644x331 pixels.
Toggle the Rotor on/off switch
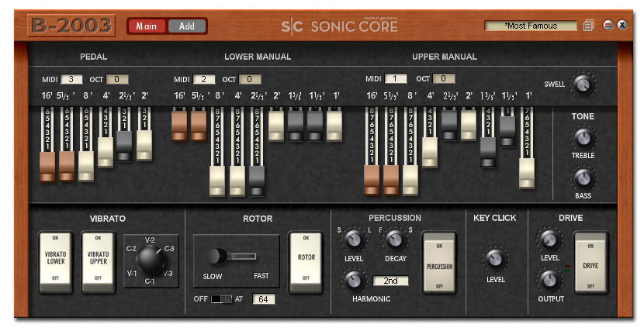(306, 262)
